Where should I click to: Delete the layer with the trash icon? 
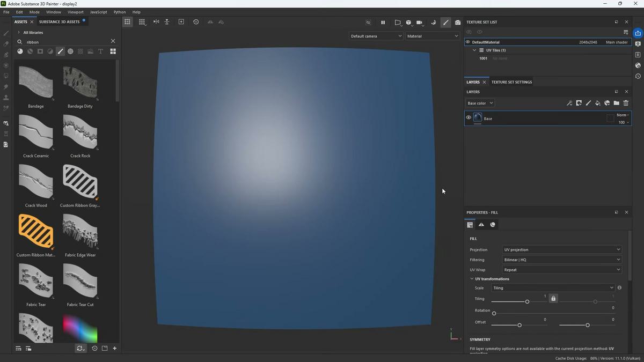[x=625, y=102]
